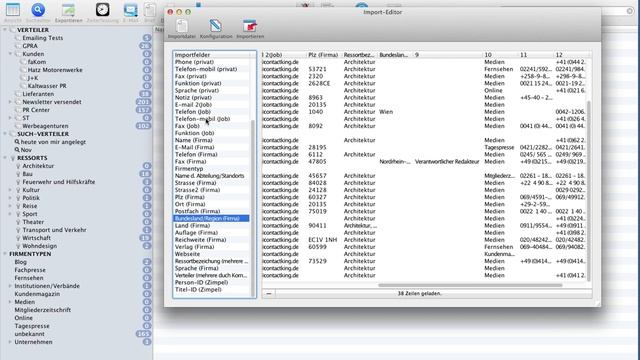Select 'Transport und Verkehr' ressort
The image size is (640, 360).
[54, 230]
